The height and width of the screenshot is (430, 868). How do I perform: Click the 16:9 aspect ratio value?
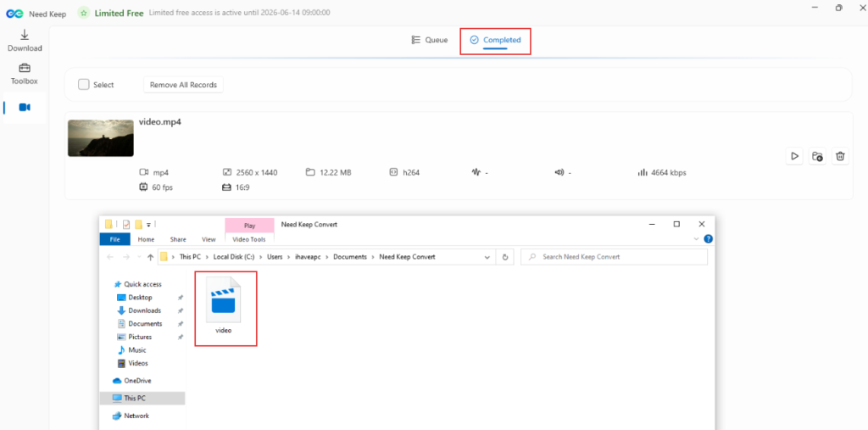[243, 187]
